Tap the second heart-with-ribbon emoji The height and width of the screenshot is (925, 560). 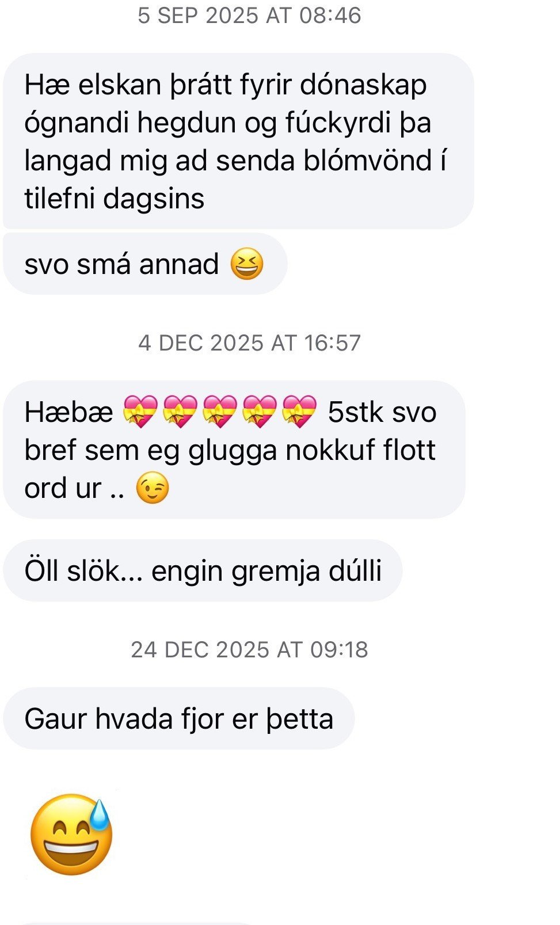180,412
